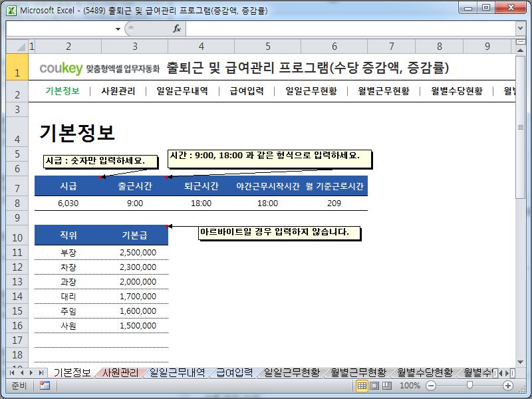Select the 주임 position cell
532x399 pixels.
click(68, 311)
